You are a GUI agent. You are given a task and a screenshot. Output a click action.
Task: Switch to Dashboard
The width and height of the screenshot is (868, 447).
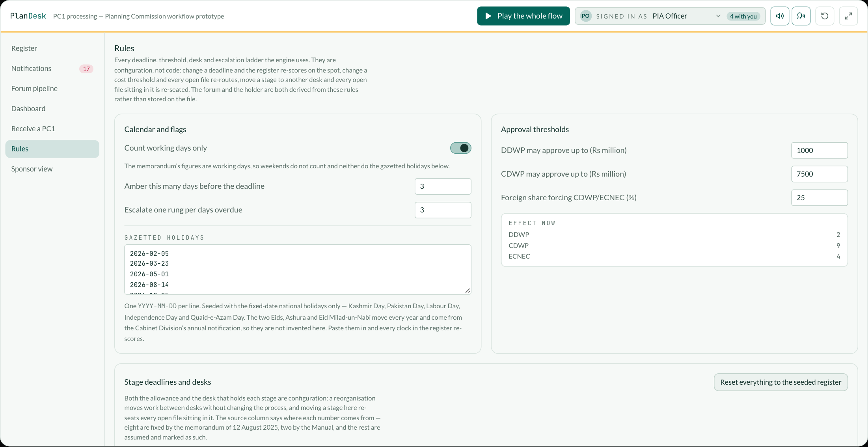(x=52, y=109)
